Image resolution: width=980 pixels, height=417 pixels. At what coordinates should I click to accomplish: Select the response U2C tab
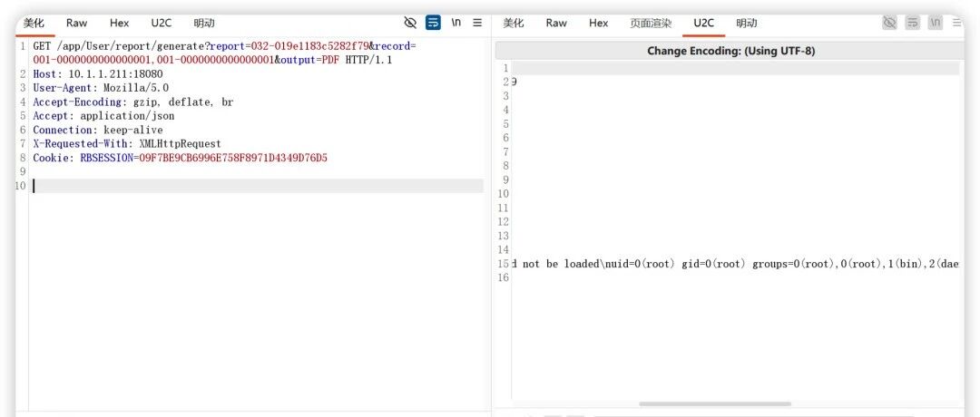(x=704, y=23)
